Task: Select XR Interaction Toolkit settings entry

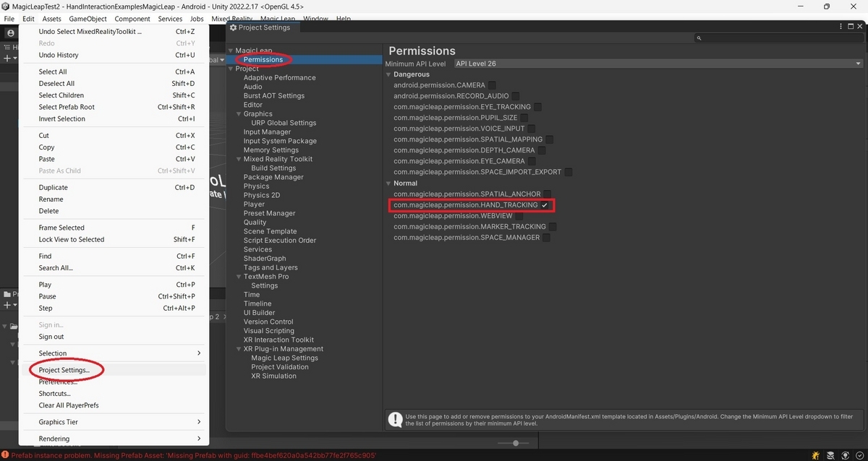Action: coord(278,340)
